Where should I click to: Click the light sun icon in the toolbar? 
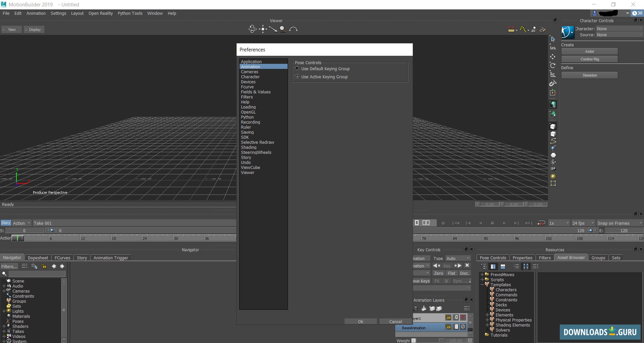[x=553, y=176]
